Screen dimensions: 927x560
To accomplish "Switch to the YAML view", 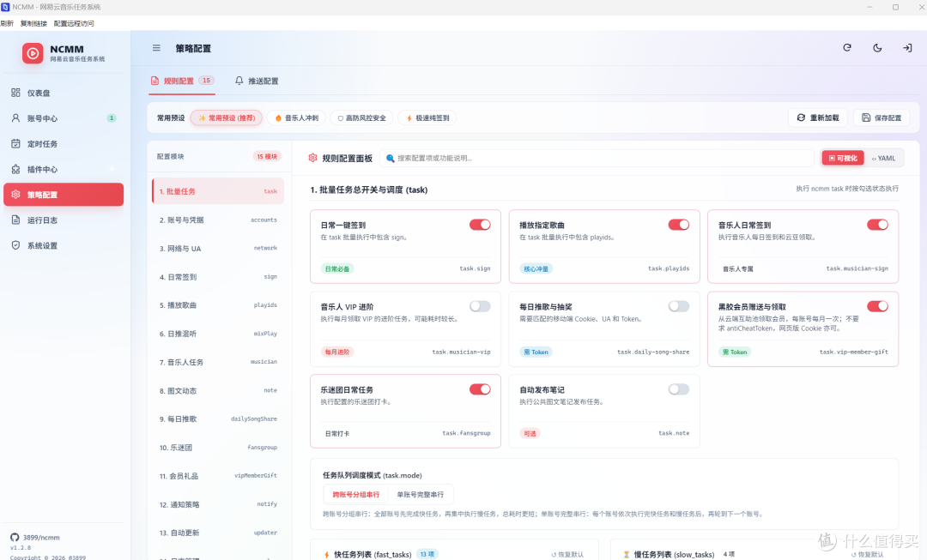I will click(x=884, y=159).
